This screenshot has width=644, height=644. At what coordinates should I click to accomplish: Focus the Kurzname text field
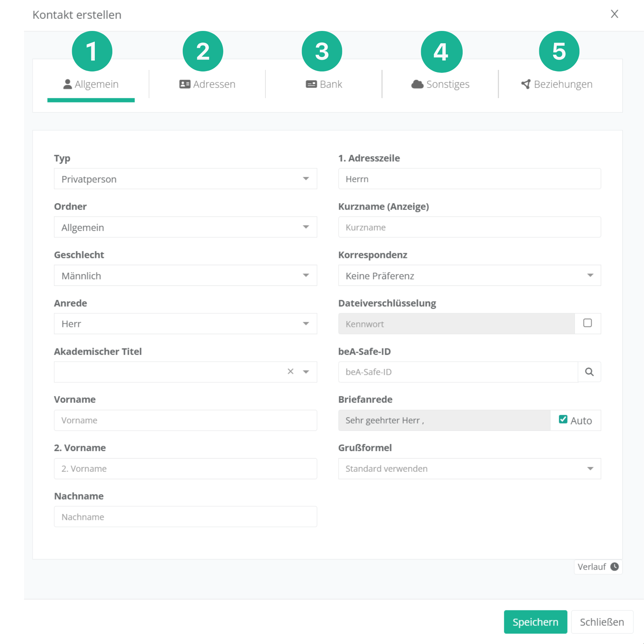(469, 227)
